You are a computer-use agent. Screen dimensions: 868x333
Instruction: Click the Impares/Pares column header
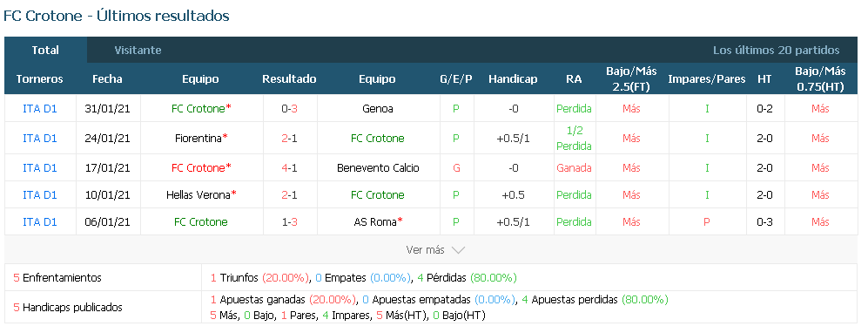(x=707, y=78)
